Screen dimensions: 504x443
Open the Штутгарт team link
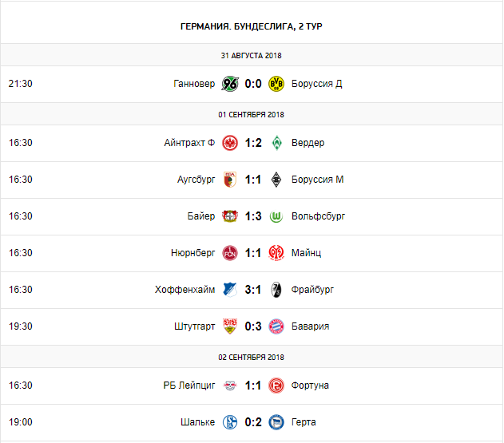point(194,326)
